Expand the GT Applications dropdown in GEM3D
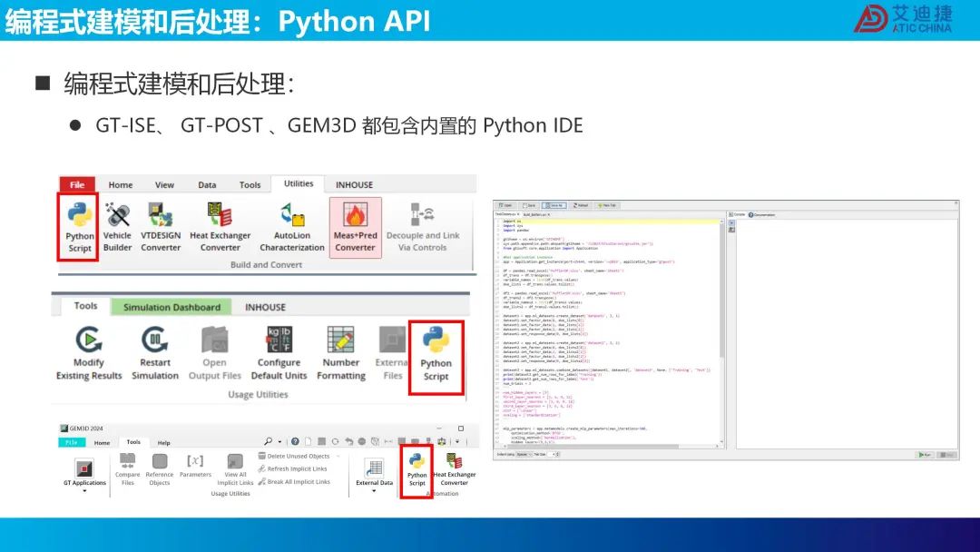This screenshot has width=980, height=552. tap(84, 491)
